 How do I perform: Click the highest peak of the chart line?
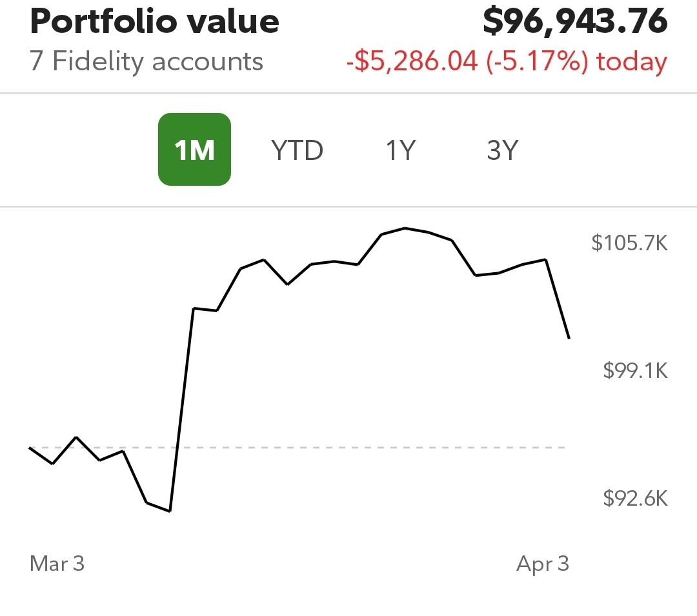point(405,228)
